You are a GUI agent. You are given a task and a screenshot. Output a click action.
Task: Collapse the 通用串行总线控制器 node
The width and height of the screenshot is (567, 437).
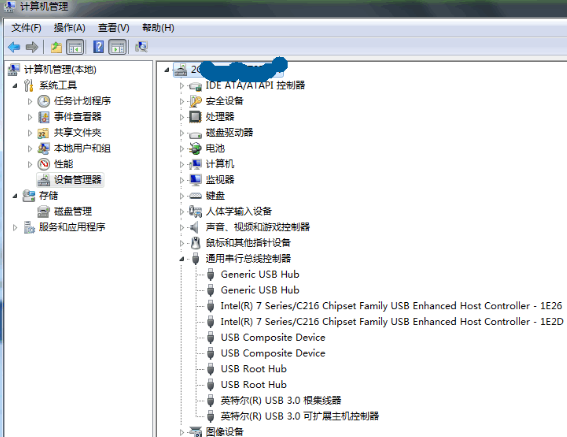[x=182, y=259]
